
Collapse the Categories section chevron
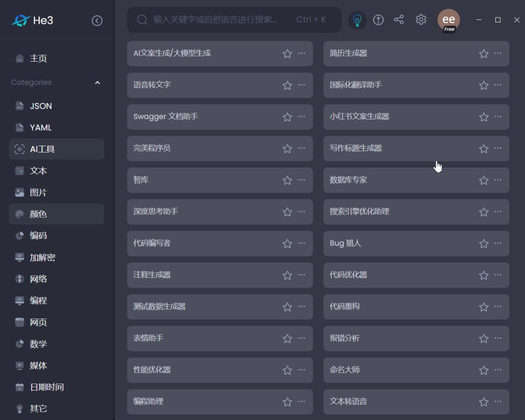pos(97,83)
